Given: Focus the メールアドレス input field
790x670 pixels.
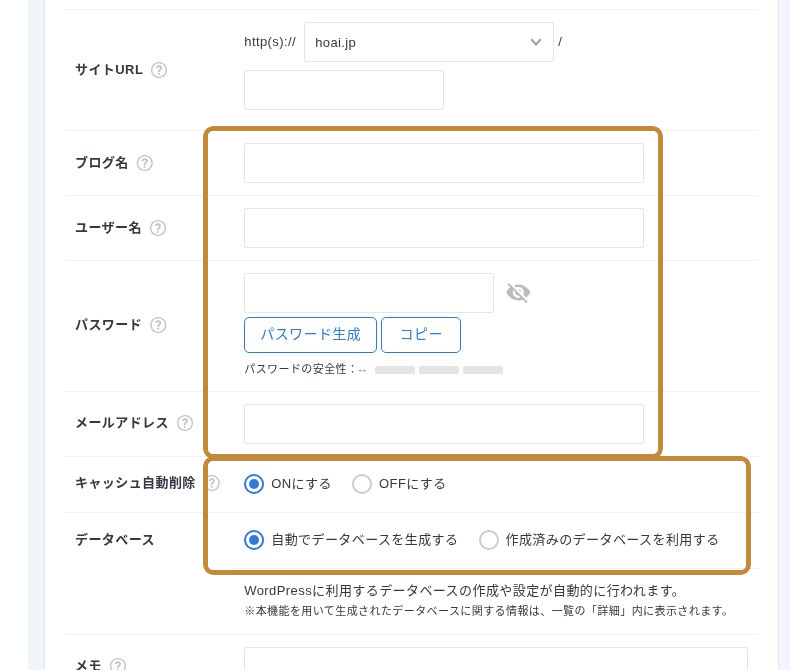Looking at the screenshot, I should 444,424.
